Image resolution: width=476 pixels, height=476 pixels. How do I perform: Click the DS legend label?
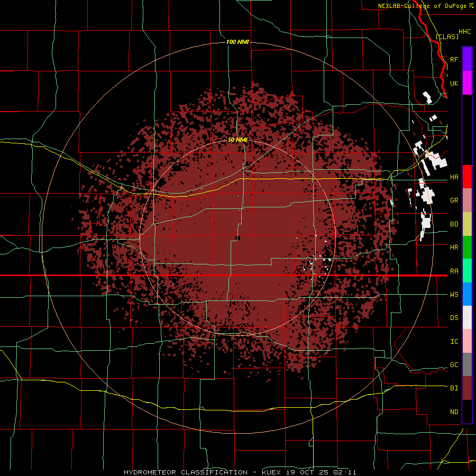pos(454,318)
